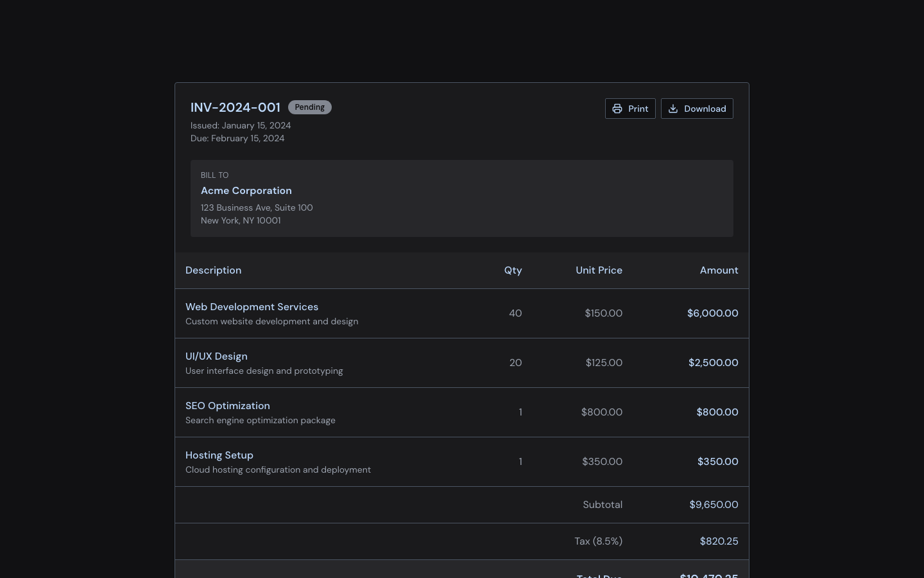The image size is (924, 578).
Task: Select the SEO Optimization line item
Action: pyautogui.click(x=228, y=406)
